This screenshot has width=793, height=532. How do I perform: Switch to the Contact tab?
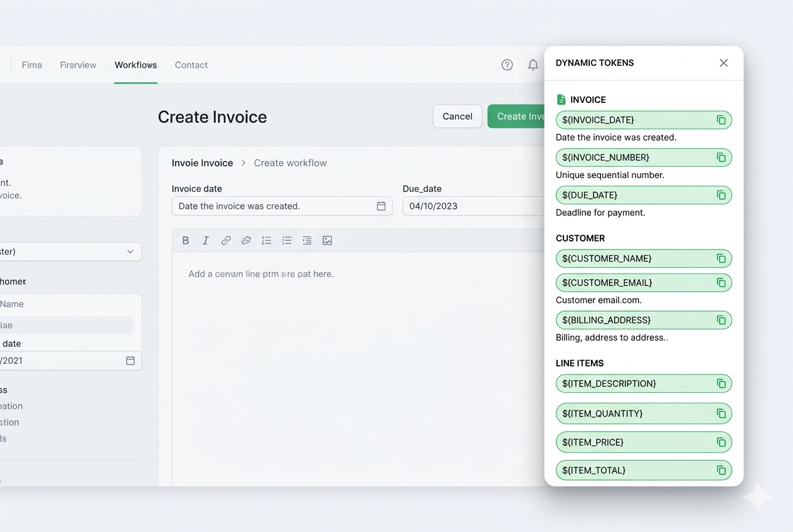coord(191,65)
